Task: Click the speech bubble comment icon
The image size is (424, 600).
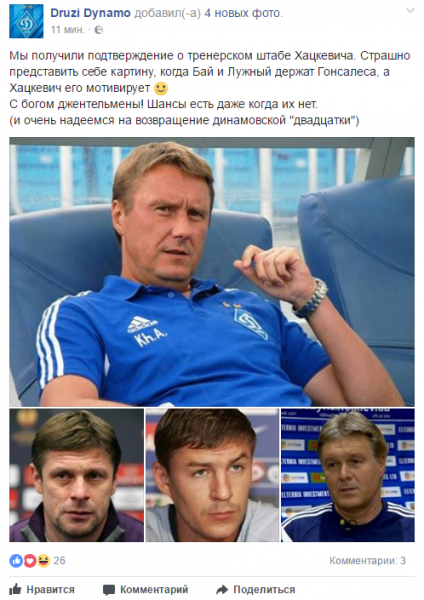Action: click(109, 590)
